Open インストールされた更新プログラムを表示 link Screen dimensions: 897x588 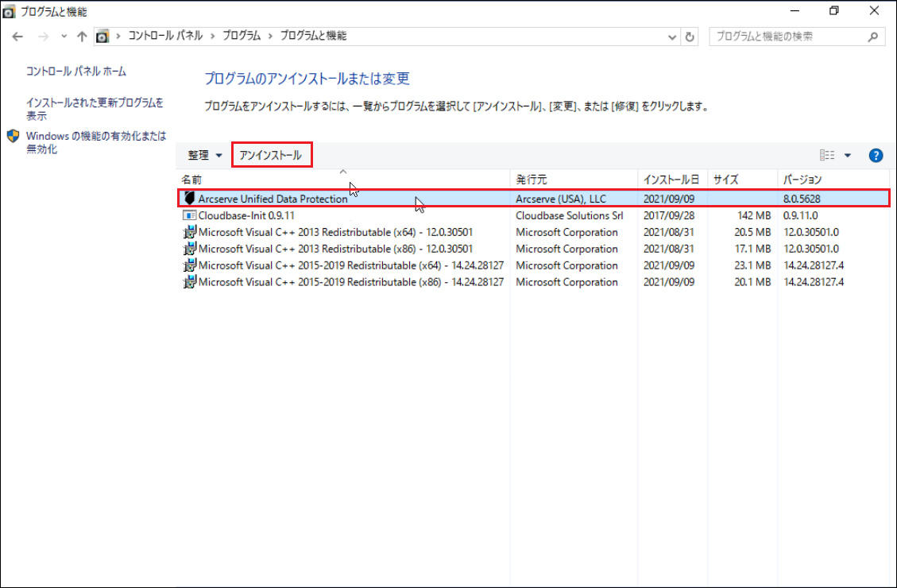(95, 109)
